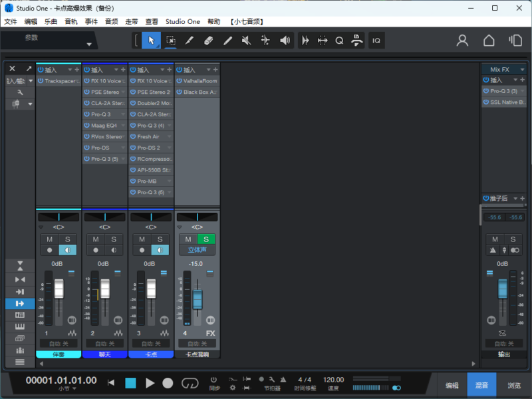Open the 走带 menu
Viewport: 532px width, 399px height.
point(132,22)
